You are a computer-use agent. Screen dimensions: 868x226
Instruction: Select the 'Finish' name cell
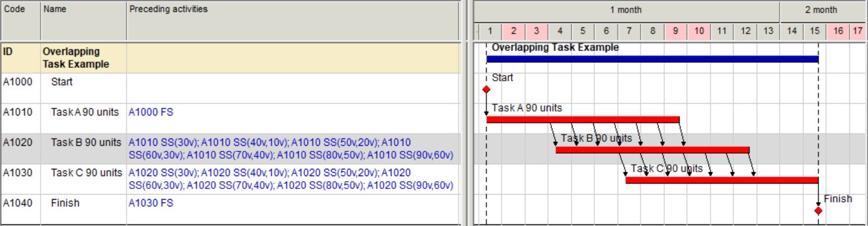[83, 209]
